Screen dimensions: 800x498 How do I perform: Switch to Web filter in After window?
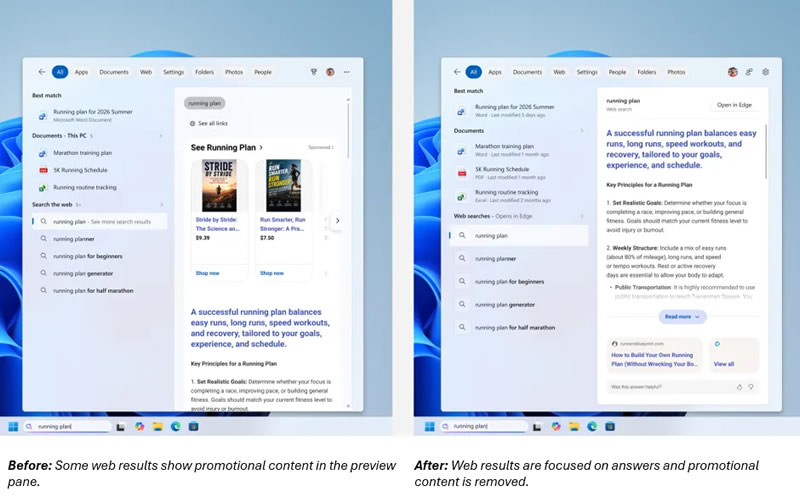[x=559, y=72]
